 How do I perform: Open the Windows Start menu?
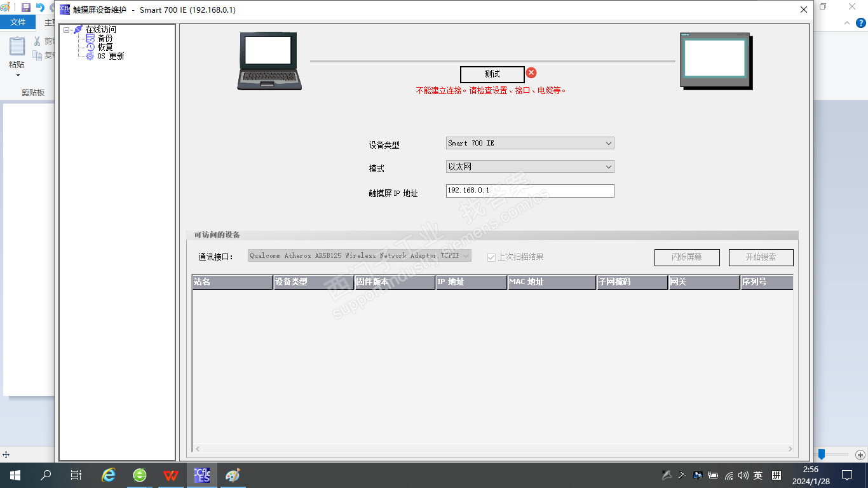pos(15,475)
